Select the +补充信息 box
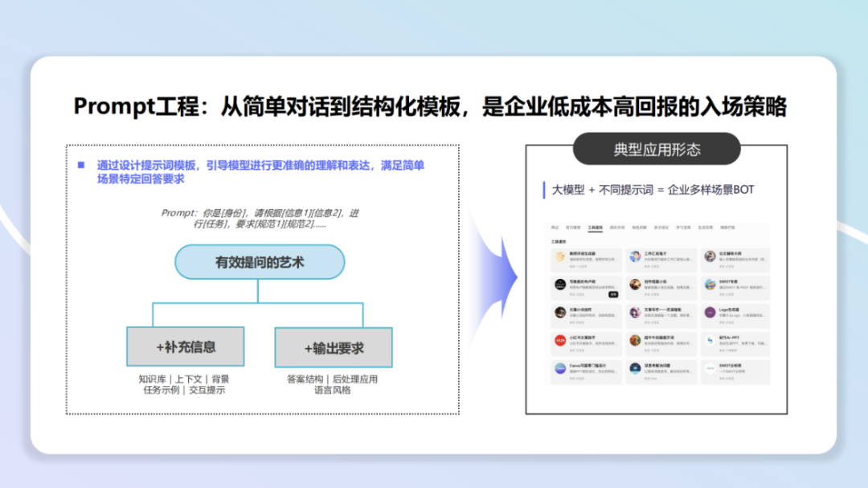Image resolution: width=868 pixels, height=488 pixels. 186,347
